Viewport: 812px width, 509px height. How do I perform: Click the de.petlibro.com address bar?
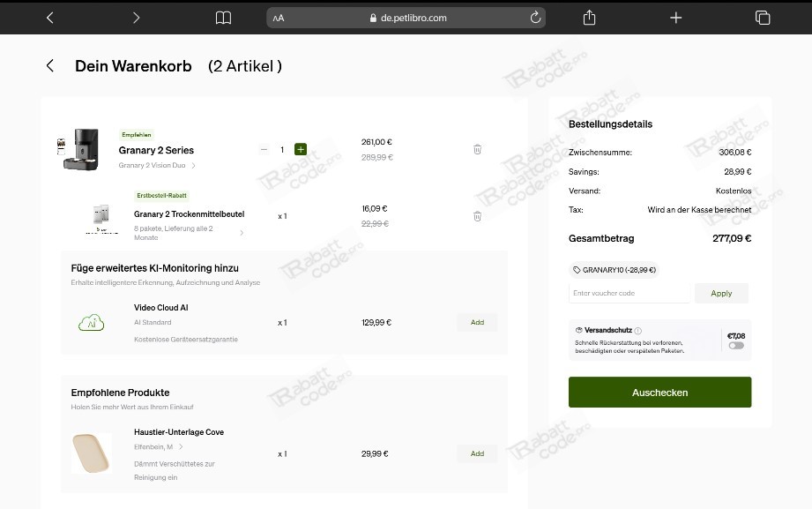406,18
